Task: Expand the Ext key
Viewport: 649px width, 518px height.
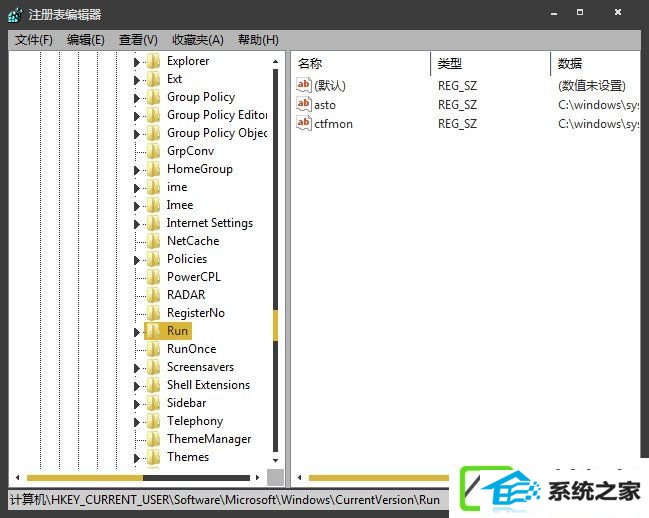Action: (x=137, y=80)
